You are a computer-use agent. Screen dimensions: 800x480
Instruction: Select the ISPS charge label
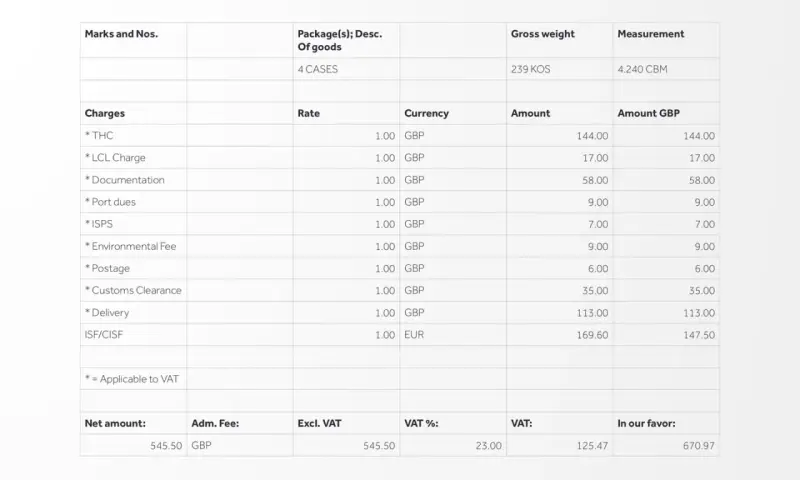(99, 224)
